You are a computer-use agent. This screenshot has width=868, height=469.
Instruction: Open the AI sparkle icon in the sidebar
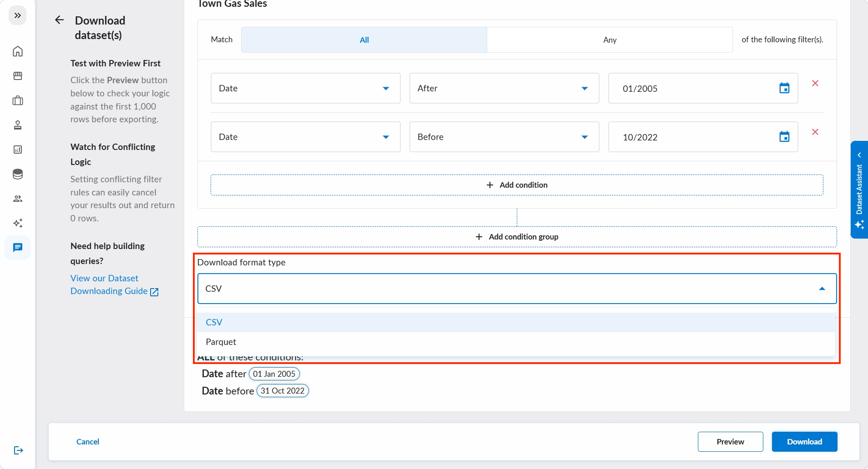point(18,223)
